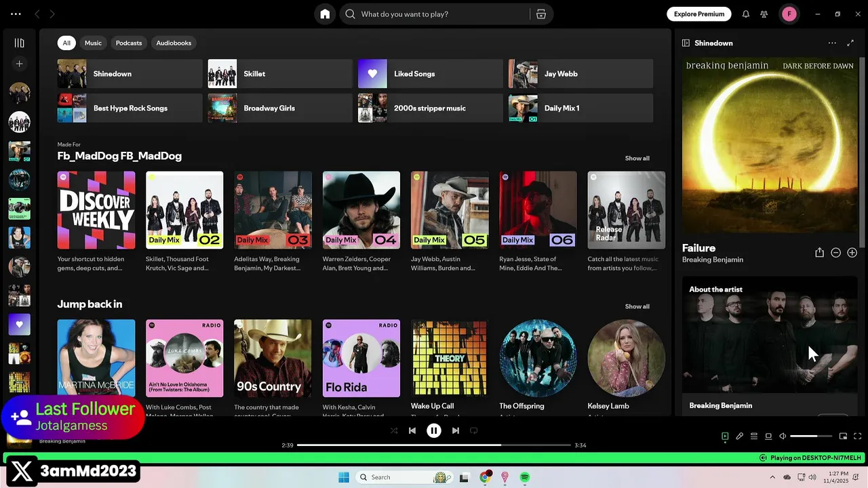Expand Now Playing view to full size
This screenshot has height=488, width=868.
[850, 43]
